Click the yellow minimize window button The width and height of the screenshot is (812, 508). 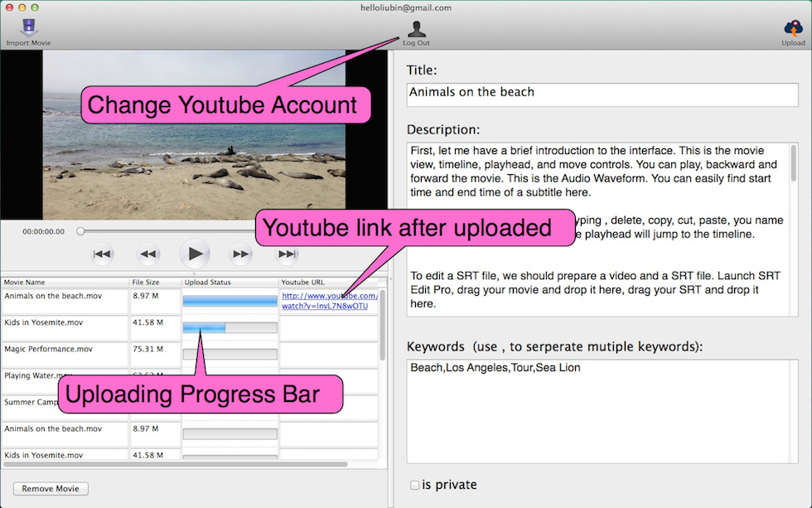click(x=22, y=7)
